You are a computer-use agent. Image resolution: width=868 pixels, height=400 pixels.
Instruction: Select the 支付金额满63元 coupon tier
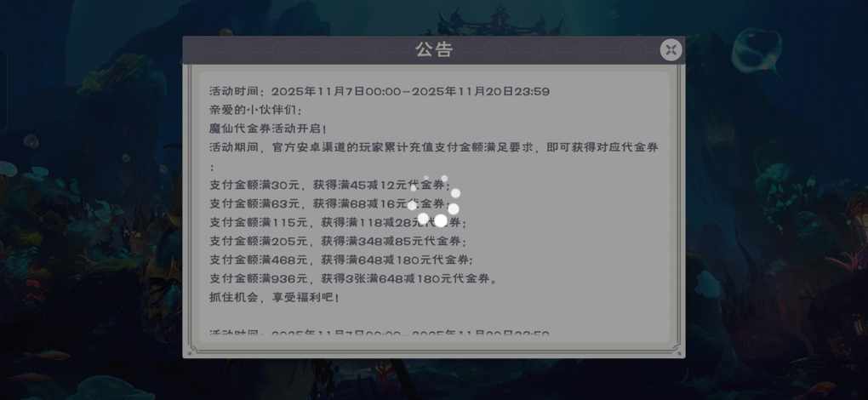(330, 203)
